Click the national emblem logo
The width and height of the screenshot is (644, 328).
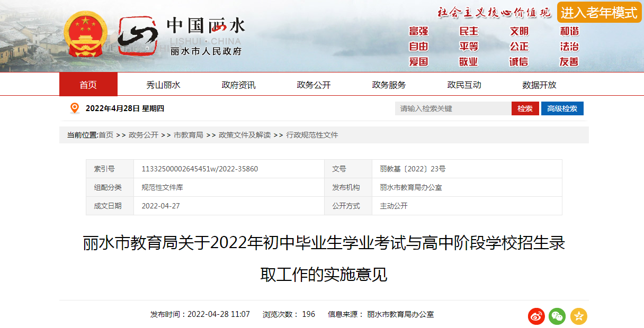85,35
